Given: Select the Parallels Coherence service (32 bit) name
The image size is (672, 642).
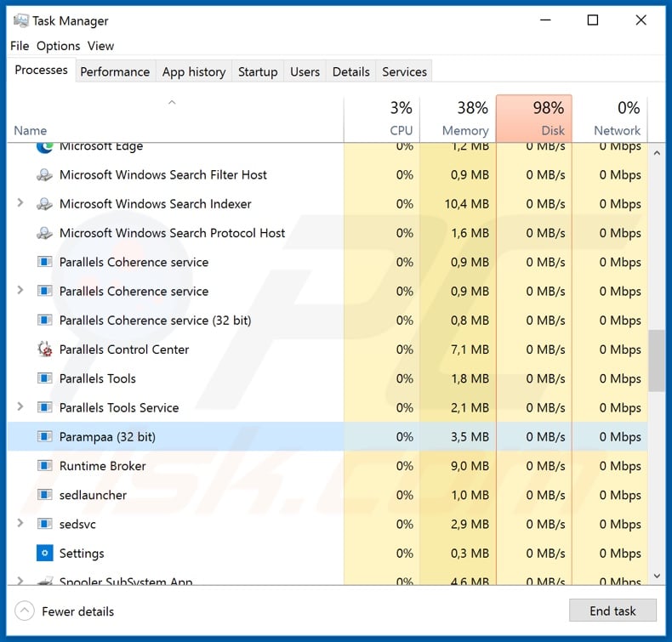Looking at the screenshot, I should (x=155, y=321).
